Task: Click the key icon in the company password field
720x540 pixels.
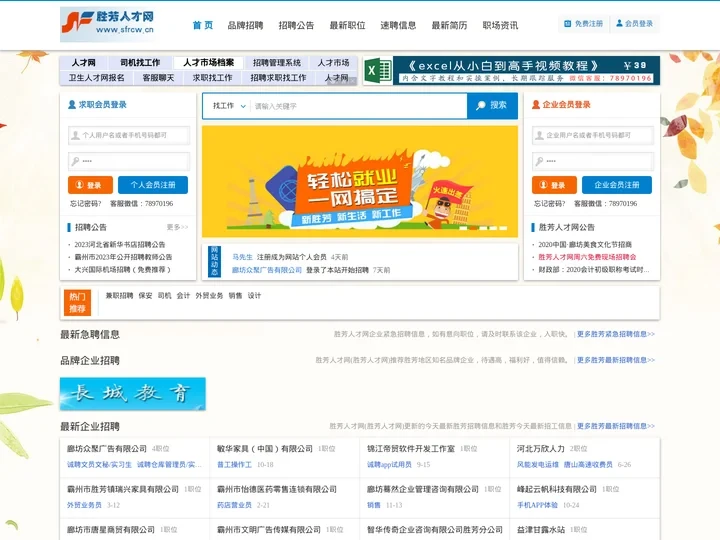Action: [x=540, y=161]
